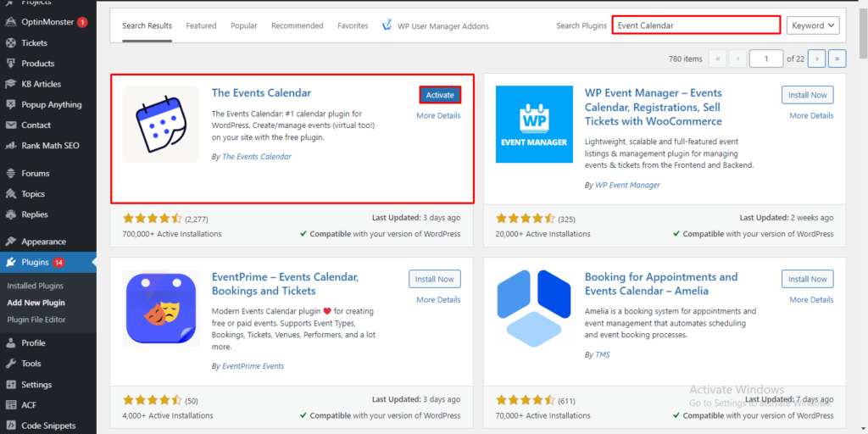The image size is (868, 434).
Task: Go to the next results page
Action: (x=817, y=58)
